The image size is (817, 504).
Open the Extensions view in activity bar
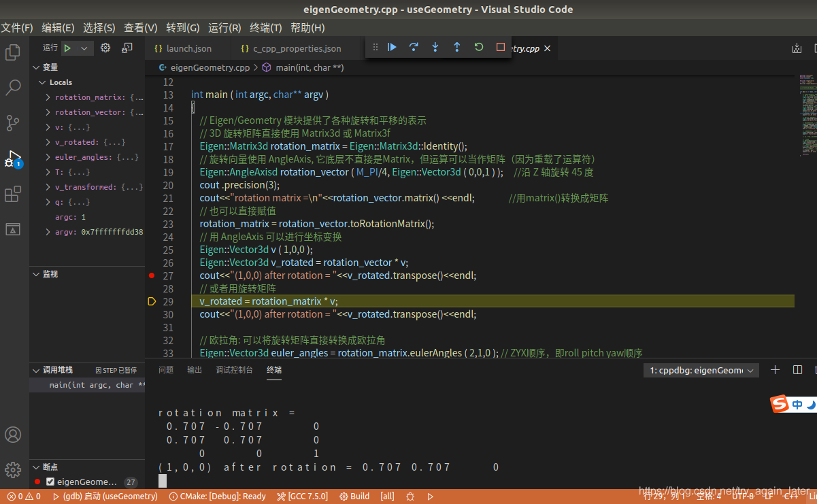(x=13, y=195)
